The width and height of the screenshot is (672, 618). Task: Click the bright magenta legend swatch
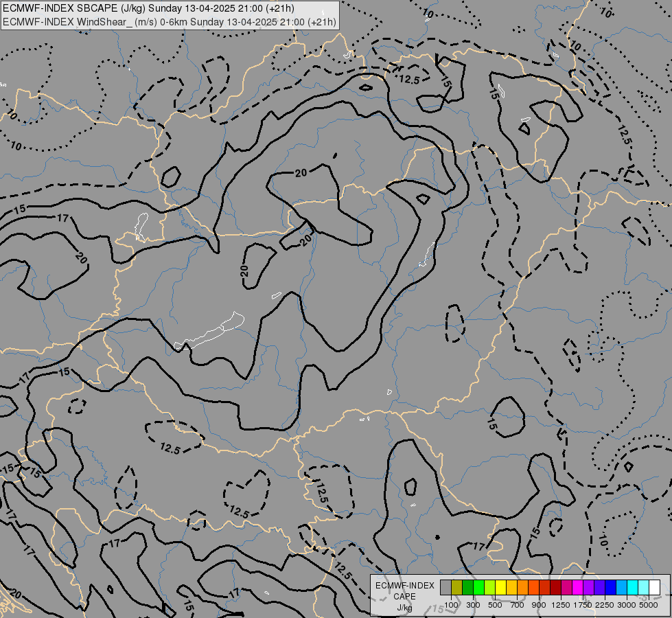click(x=578, y=588)
